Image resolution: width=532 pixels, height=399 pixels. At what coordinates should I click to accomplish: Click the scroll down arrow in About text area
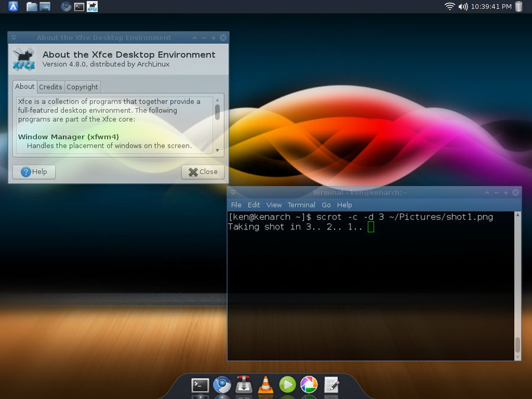(x=218, y=150)
